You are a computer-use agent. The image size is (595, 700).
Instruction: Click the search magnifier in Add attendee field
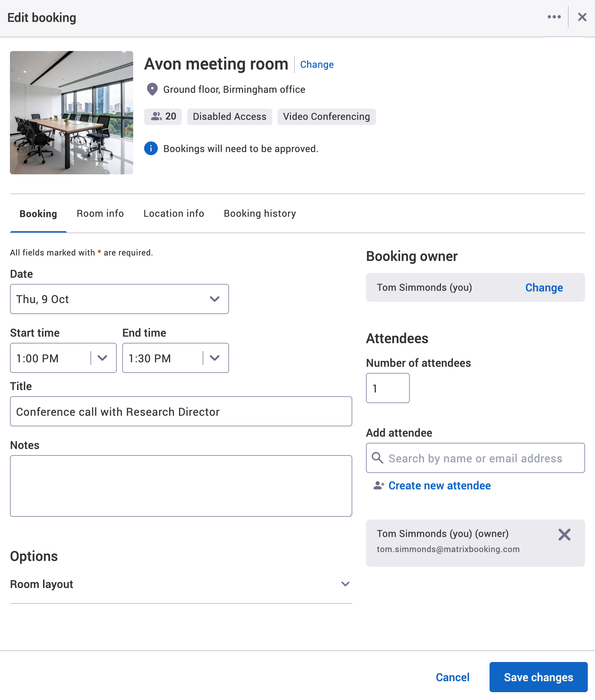click(378, 458)
